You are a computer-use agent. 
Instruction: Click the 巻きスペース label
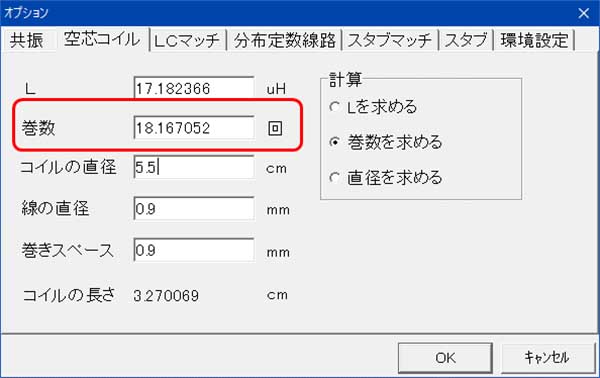pyautogui.click(x=67, y=251)
